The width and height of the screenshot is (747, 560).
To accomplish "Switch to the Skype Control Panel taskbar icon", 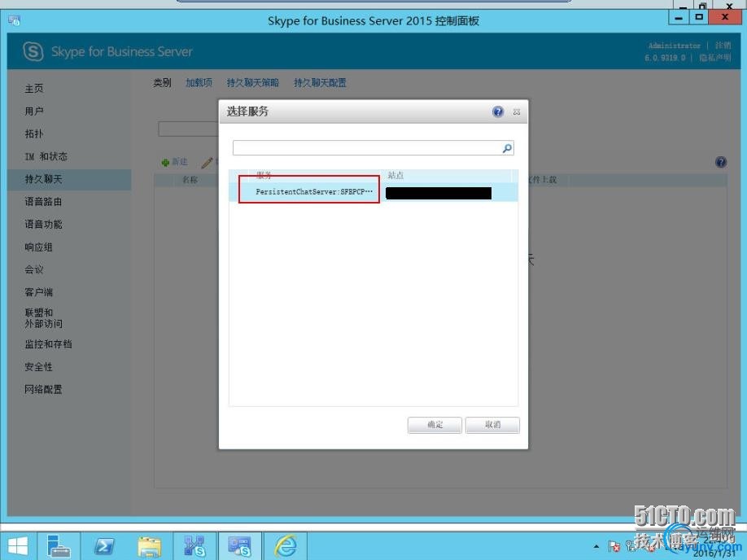I will [x=239, y=546].
